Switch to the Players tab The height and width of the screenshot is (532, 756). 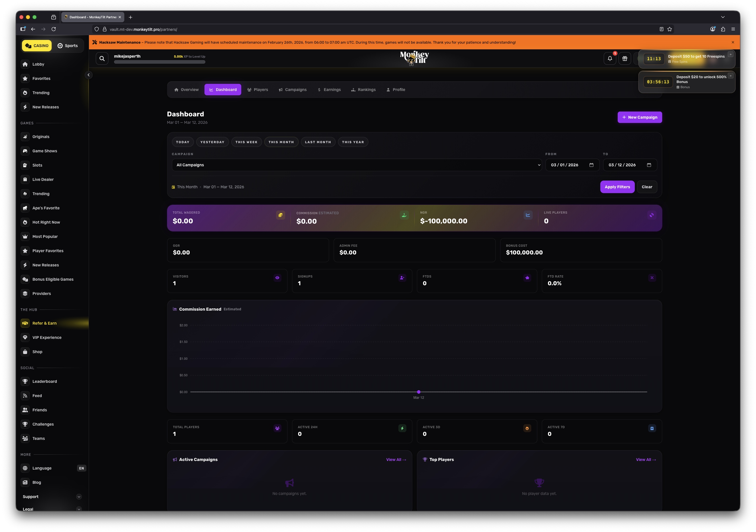[258, 90]
